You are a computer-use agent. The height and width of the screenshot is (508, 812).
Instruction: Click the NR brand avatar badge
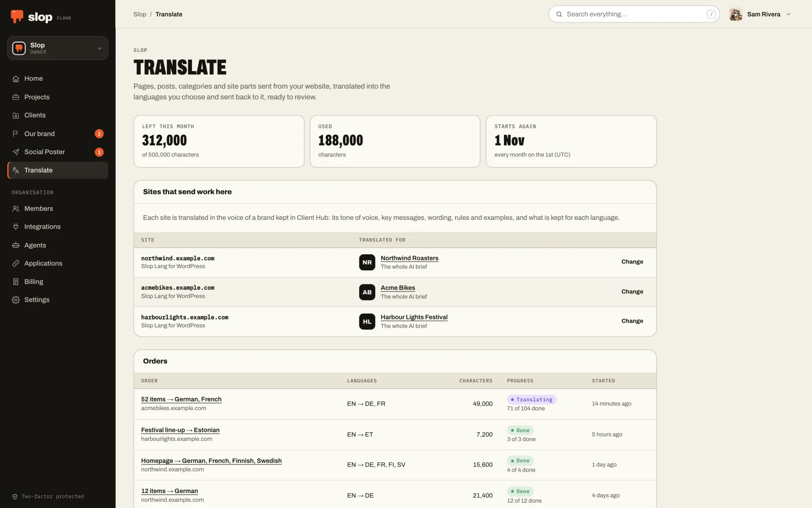click(367, 263)
